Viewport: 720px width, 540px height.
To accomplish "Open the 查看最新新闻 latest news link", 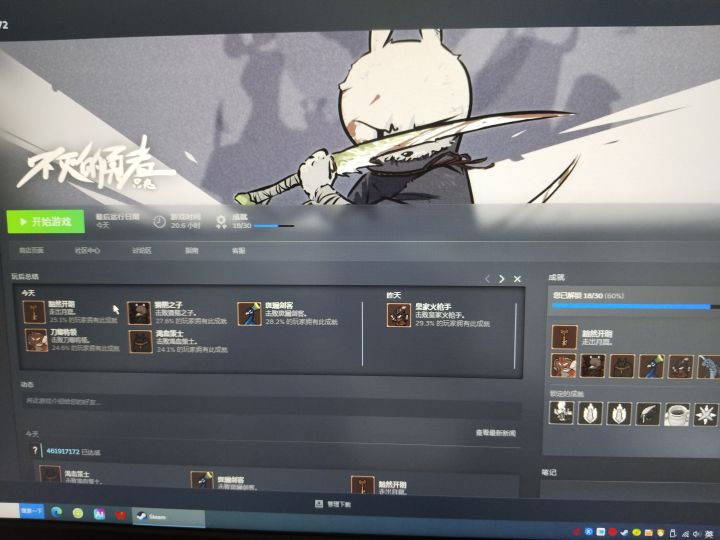I will coord(495,433).
